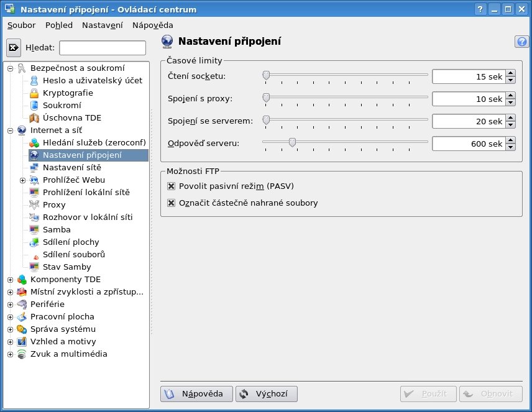532x412 pixels.
Task: Select the 'Nastavení připojení' tree label
Action: 82,155
